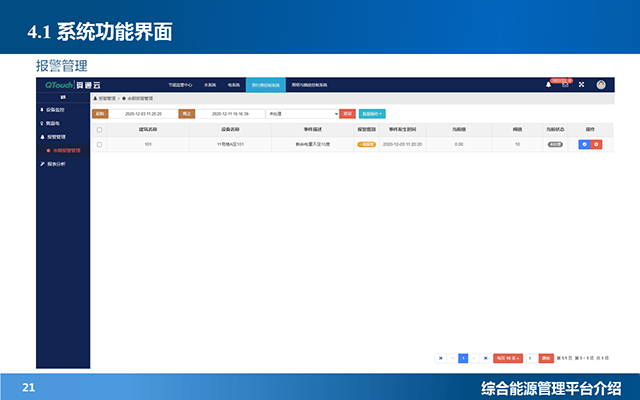This screenshot has width=640, height=400.
Task: Click the red 查询 query button
Action: pos(347,114)
